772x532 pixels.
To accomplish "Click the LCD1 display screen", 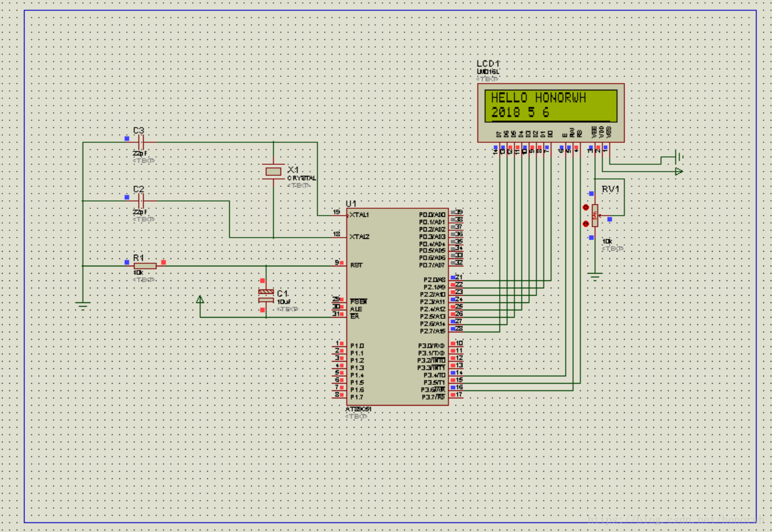I will point(550,106).
